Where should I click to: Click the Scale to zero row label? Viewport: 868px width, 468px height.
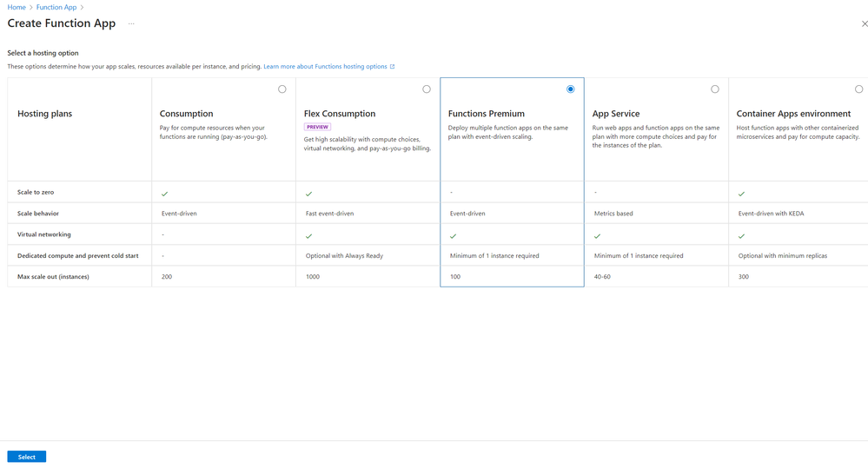pos(36,192)
